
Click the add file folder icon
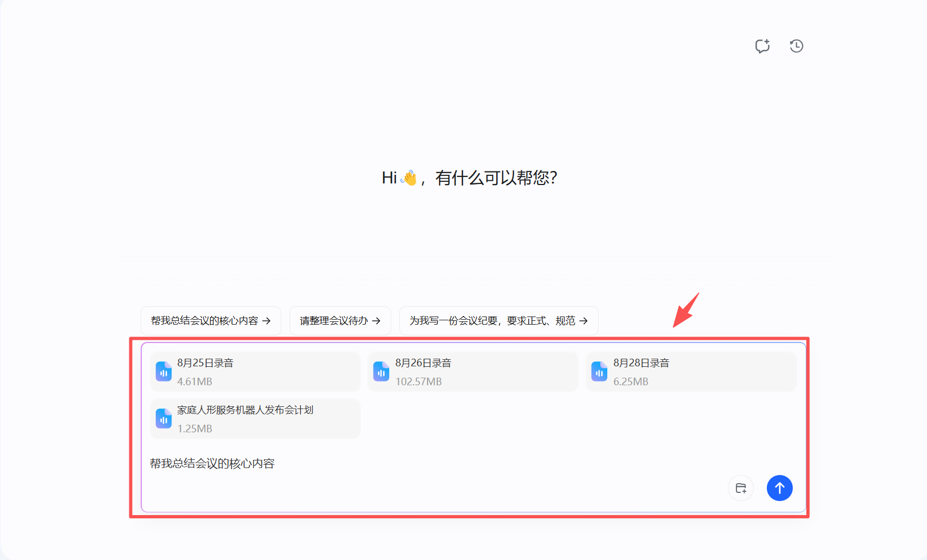coord(741,488)
